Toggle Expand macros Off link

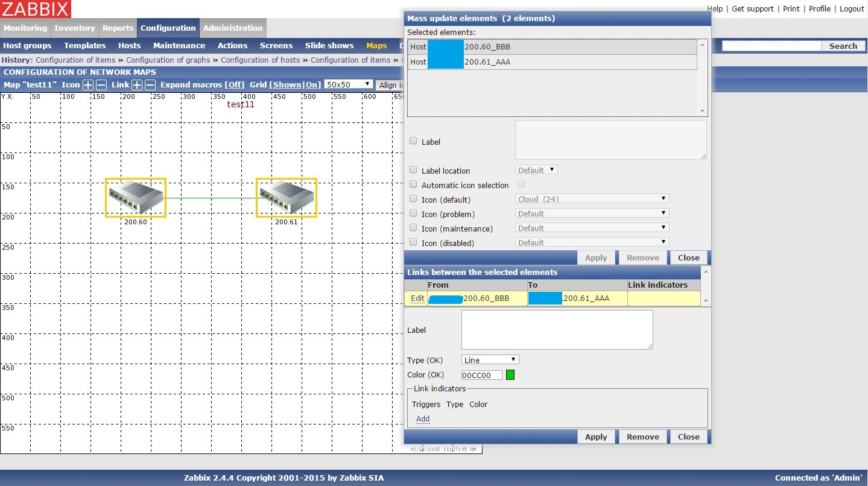coord(235,85)
